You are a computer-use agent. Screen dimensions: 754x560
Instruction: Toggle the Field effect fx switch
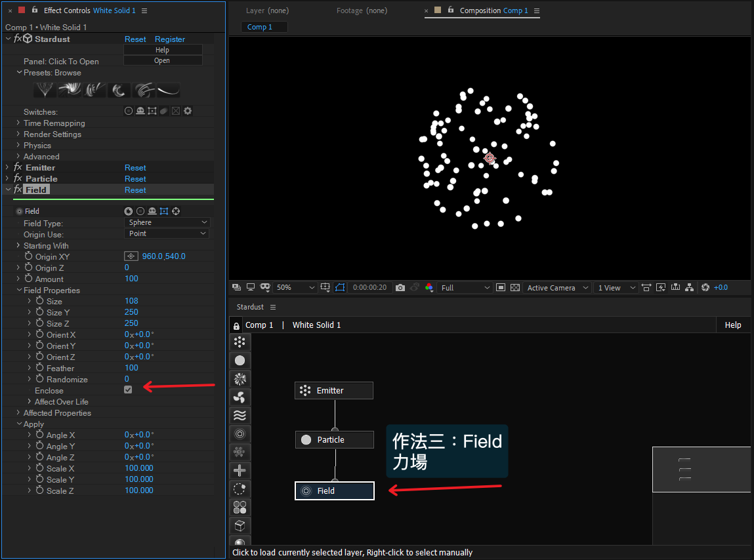[x=18, y=190]
